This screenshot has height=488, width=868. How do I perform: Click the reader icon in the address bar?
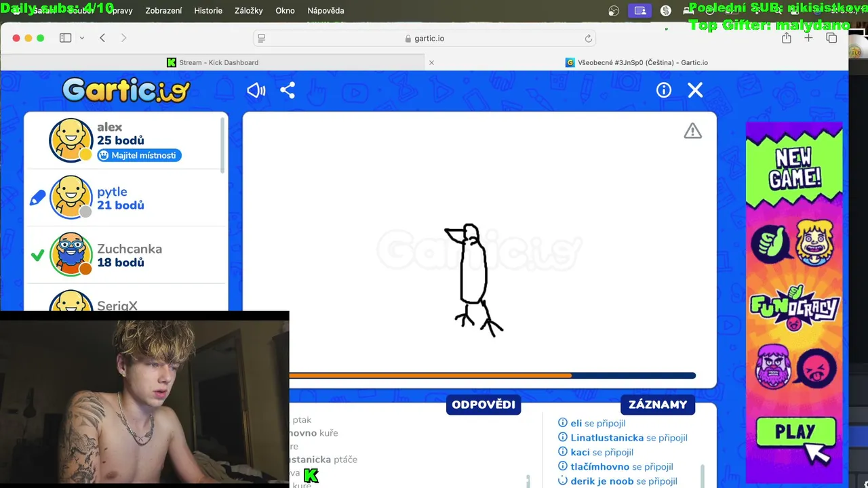tap(261, 39)
